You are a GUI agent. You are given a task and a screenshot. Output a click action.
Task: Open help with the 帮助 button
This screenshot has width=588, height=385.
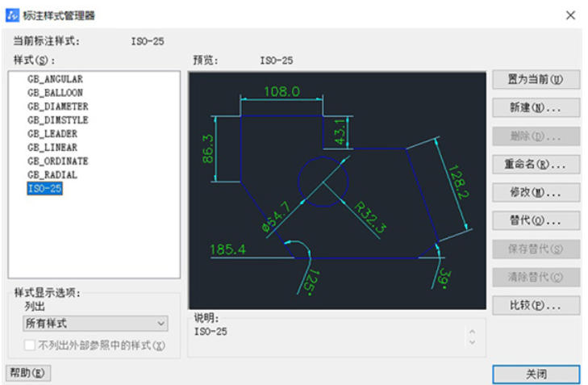point(28,372)
